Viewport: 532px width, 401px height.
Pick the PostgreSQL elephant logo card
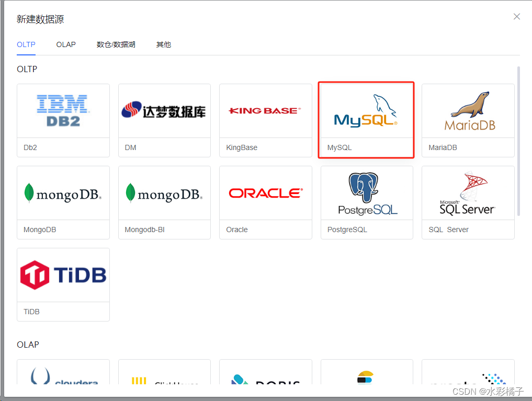(367, 202)
